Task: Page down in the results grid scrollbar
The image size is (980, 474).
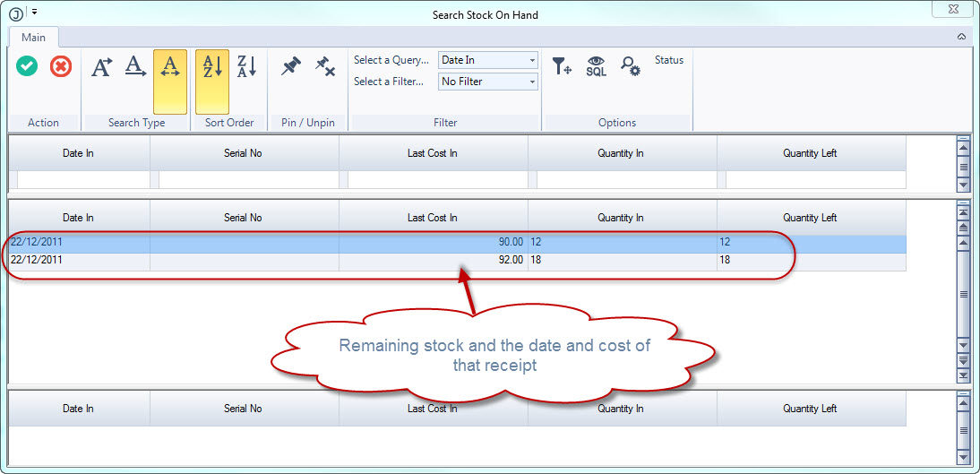Action: [963, 361]
